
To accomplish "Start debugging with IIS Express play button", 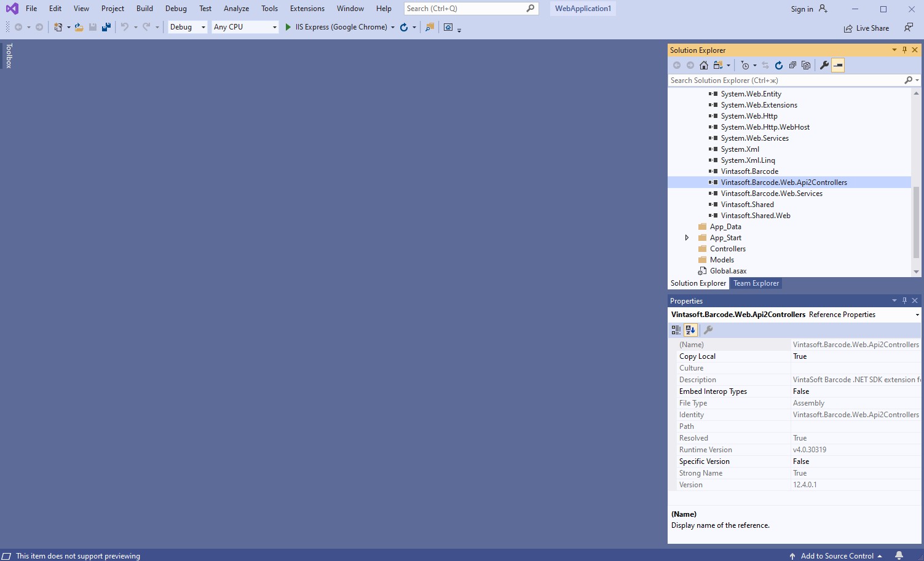I will [288, 27].
